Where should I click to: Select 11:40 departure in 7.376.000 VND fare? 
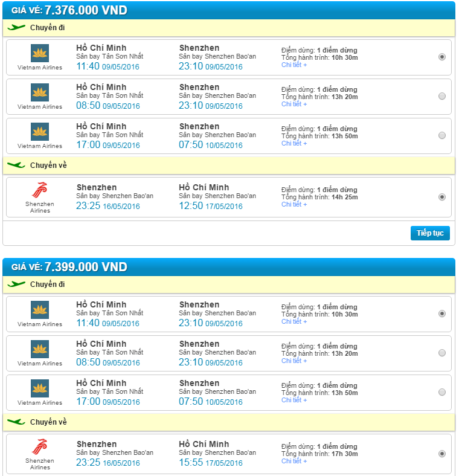click(x=442, y=57)
